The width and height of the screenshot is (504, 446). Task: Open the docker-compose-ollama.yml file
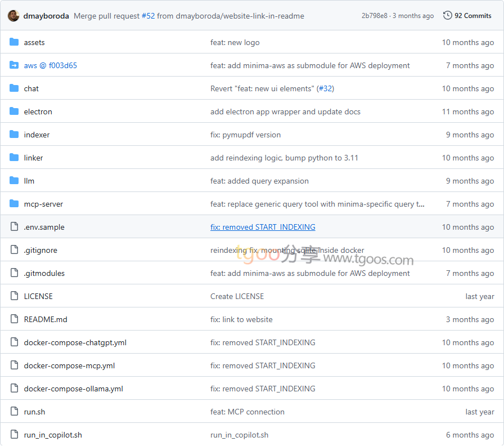click(73, 389)
